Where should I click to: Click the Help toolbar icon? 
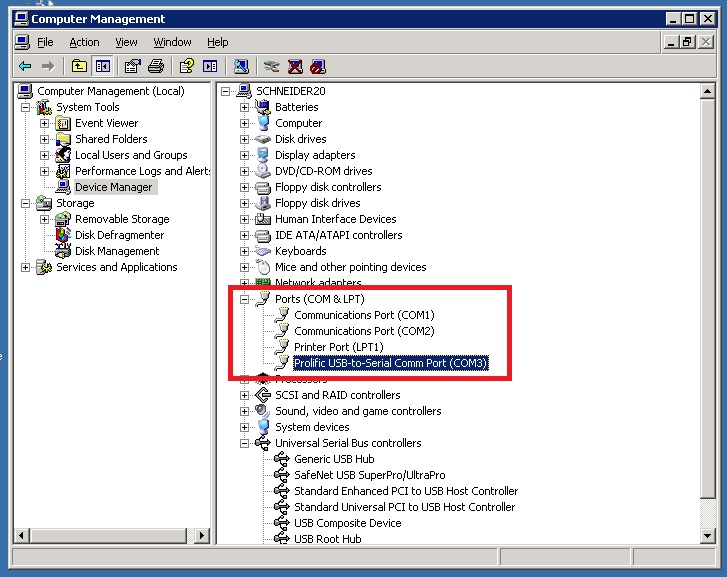point(186,67)
